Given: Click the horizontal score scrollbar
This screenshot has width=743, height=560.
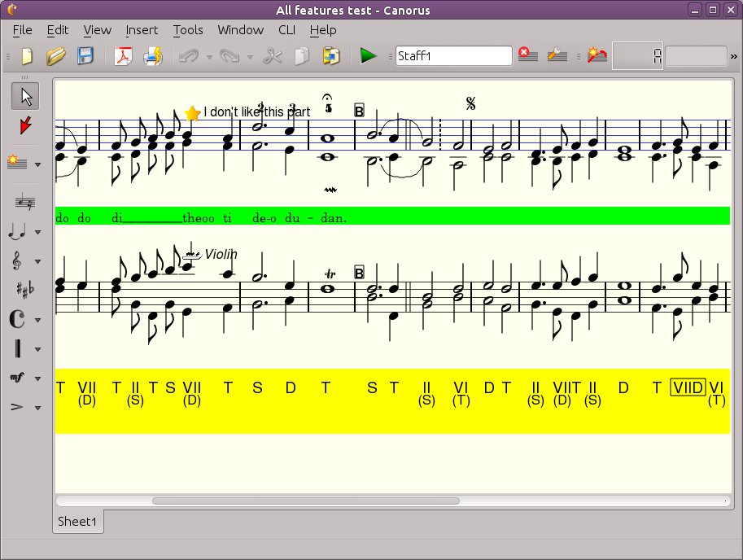Looking at the screenshot, I should coord(305,501).
